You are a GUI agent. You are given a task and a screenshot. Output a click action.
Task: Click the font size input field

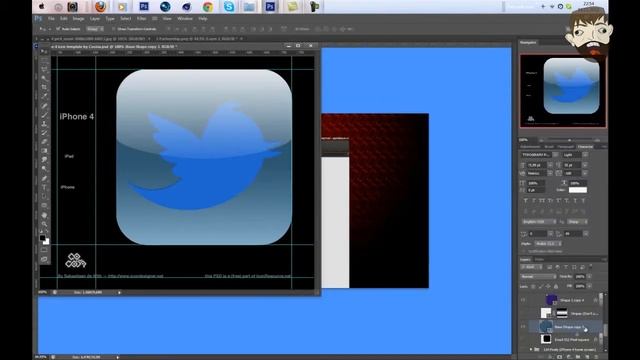click(x=538, y=165)
